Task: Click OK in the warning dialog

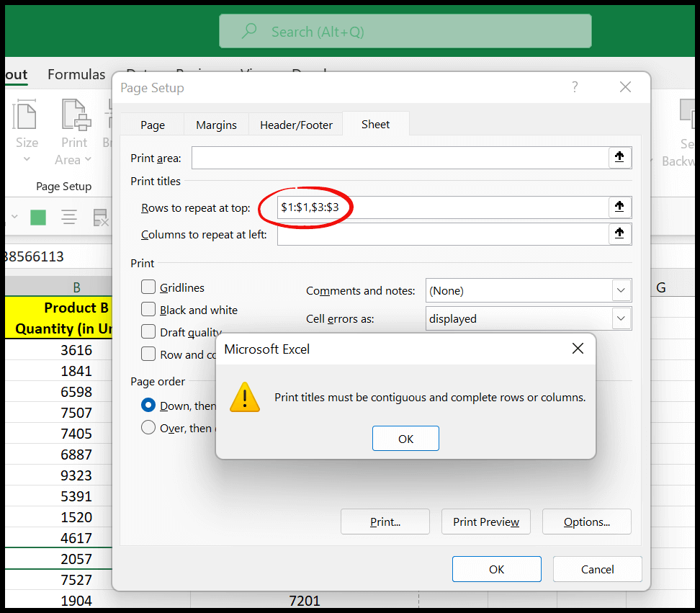Action: click(405, 439)
